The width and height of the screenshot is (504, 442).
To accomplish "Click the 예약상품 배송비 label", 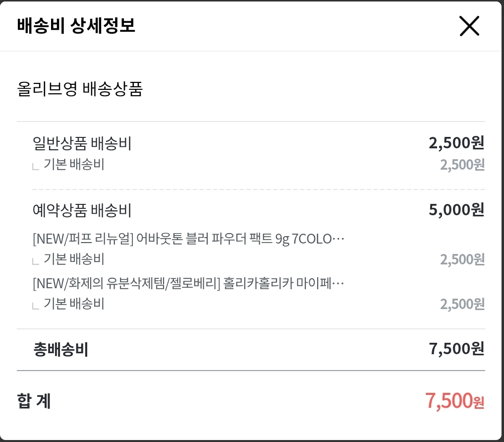I will 82,210.
